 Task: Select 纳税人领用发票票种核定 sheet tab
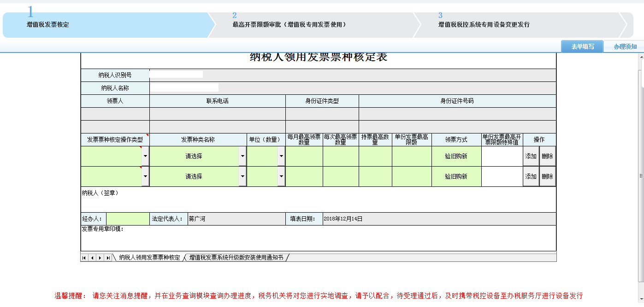pos(149,258)
